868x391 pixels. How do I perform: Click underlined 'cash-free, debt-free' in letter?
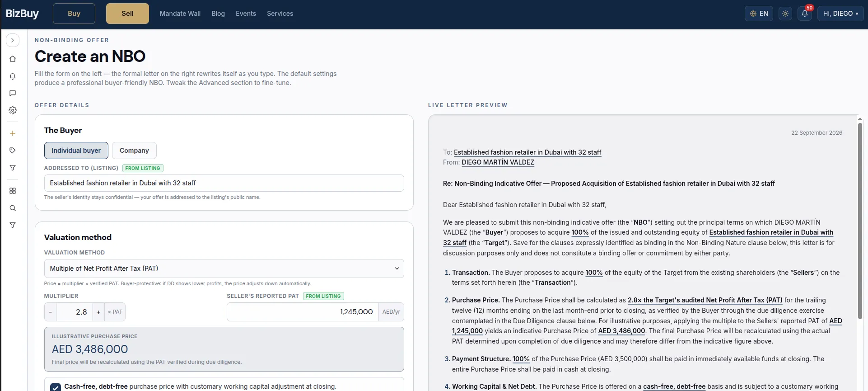point(674,386)
